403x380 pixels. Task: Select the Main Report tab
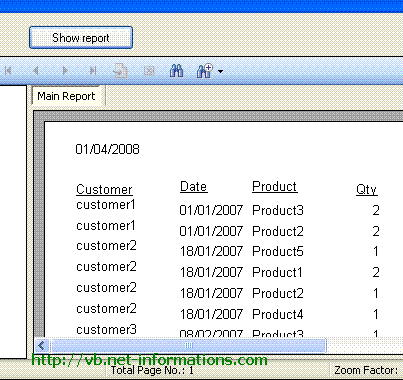(67, 96)
